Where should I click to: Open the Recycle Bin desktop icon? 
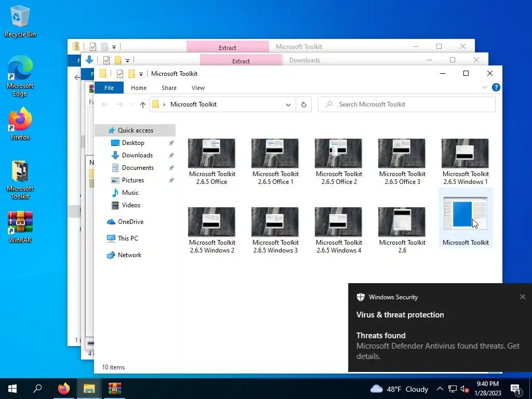20,21
